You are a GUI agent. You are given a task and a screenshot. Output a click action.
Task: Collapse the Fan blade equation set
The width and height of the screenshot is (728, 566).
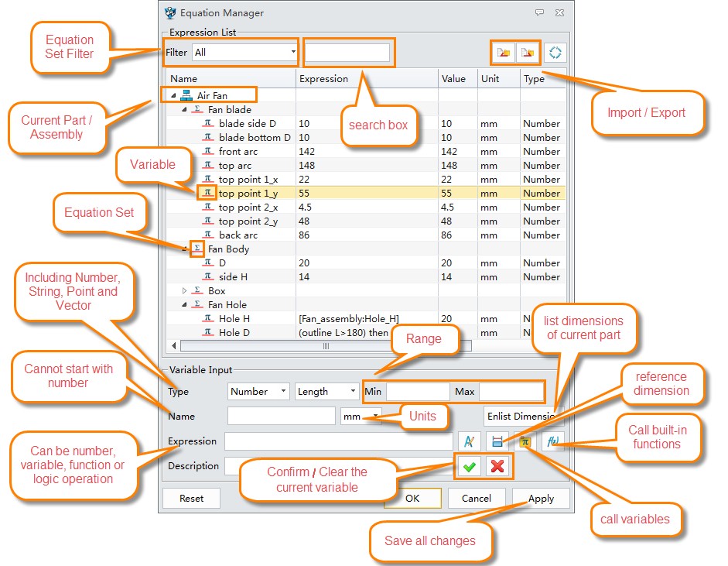[x=185, y=110]
